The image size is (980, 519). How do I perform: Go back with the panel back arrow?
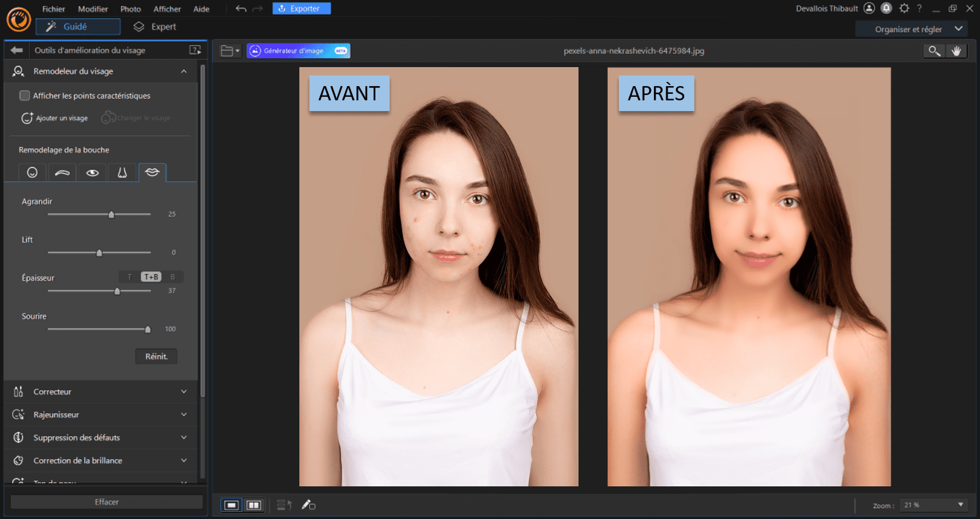pyautogui.click(x=17, y=50)
